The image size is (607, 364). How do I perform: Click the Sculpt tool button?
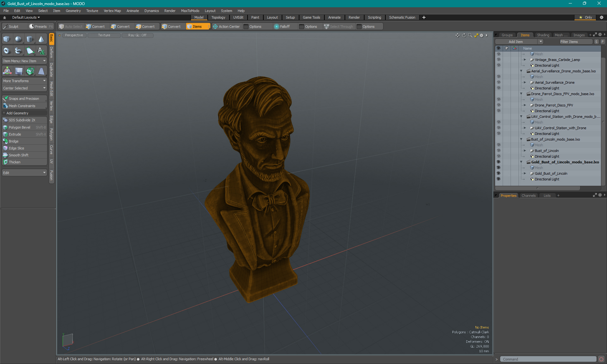coord(14,27)
